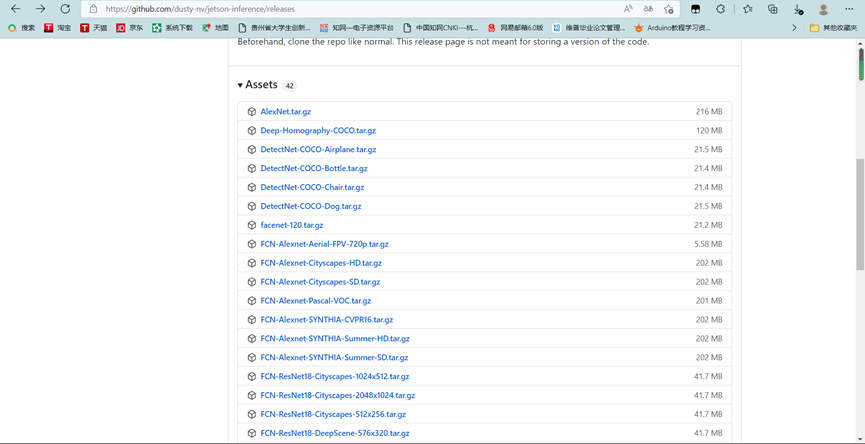The image size is (865, 444).
Task: Click the 216 MB size of AlexNet
Action: click(x=709, y=111)
